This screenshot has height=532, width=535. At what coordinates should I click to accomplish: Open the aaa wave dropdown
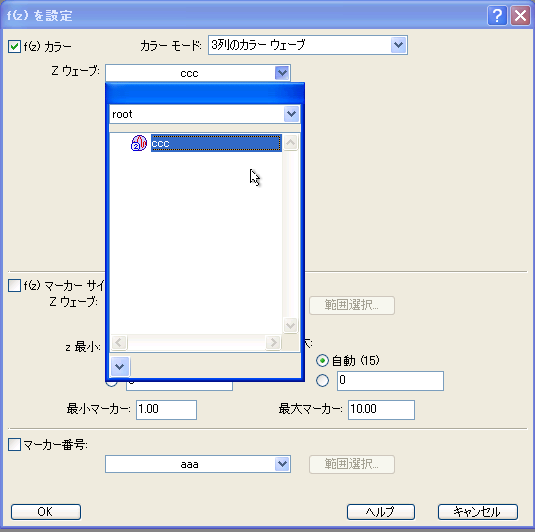(x=282, y=464)
